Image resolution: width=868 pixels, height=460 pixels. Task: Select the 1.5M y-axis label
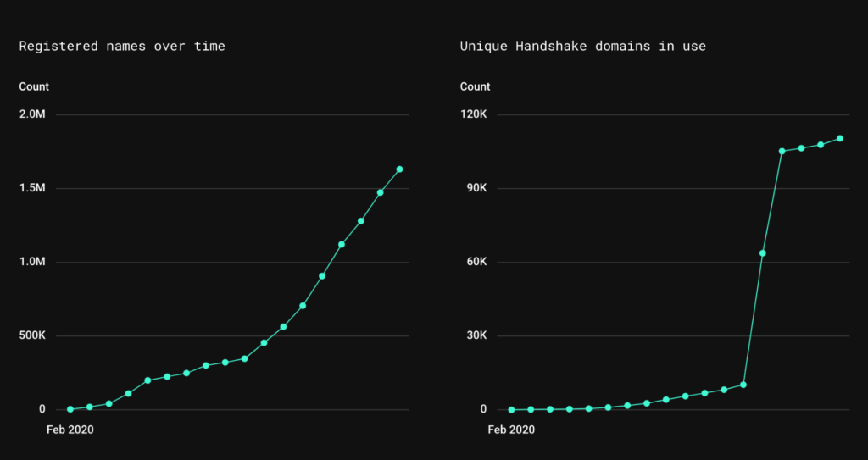tap(32, 188)
